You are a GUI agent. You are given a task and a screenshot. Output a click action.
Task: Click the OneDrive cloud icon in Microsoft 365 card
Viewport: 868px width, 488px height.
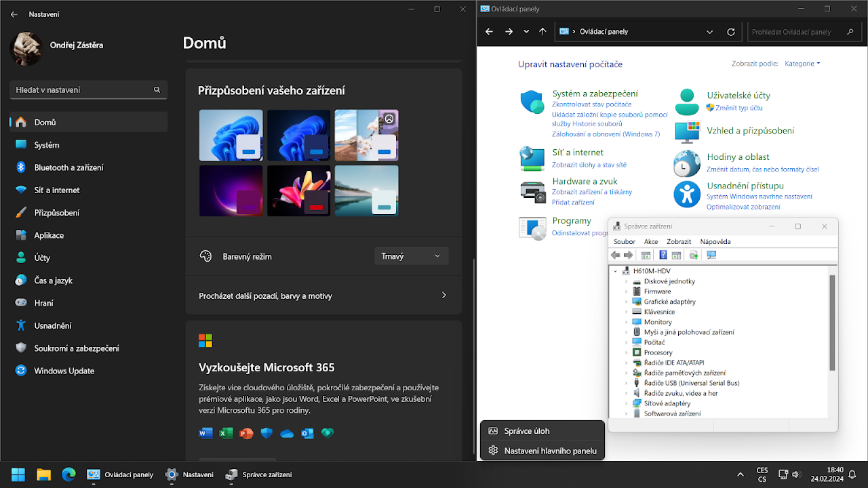[x=287, y=433]
